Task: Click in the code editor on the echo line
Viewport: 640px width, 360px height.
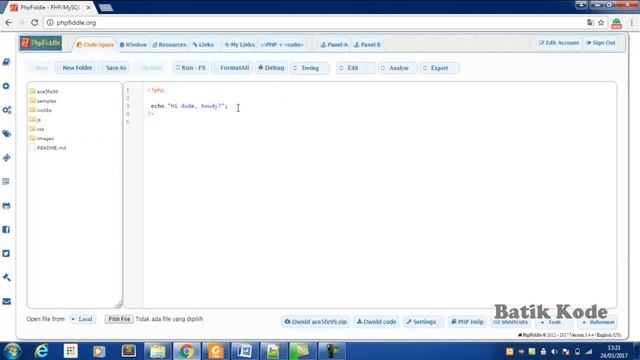Action: [189, 106]
